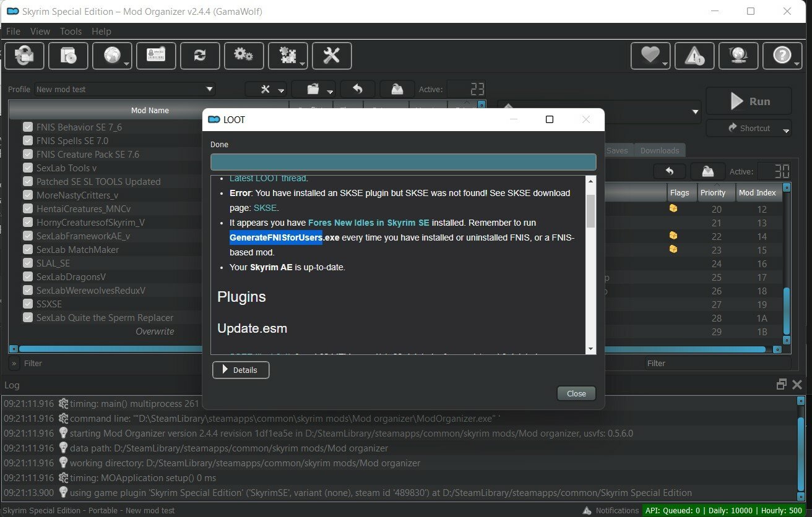The image size is (812, 517).
Task: Toggle Patched SE SL TOOLS Updated checkbox
Action: tap(28, 181)
